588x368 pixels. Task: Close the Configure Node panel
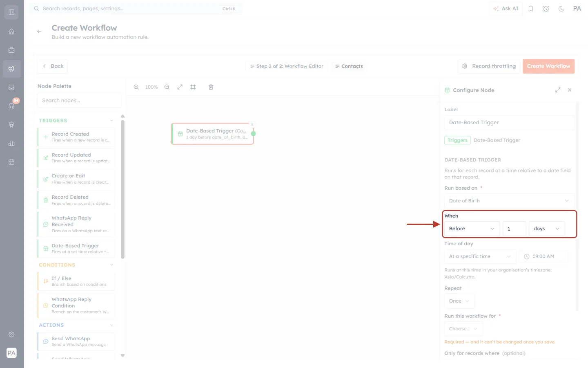pyautogui.click(x=570, y=90)
